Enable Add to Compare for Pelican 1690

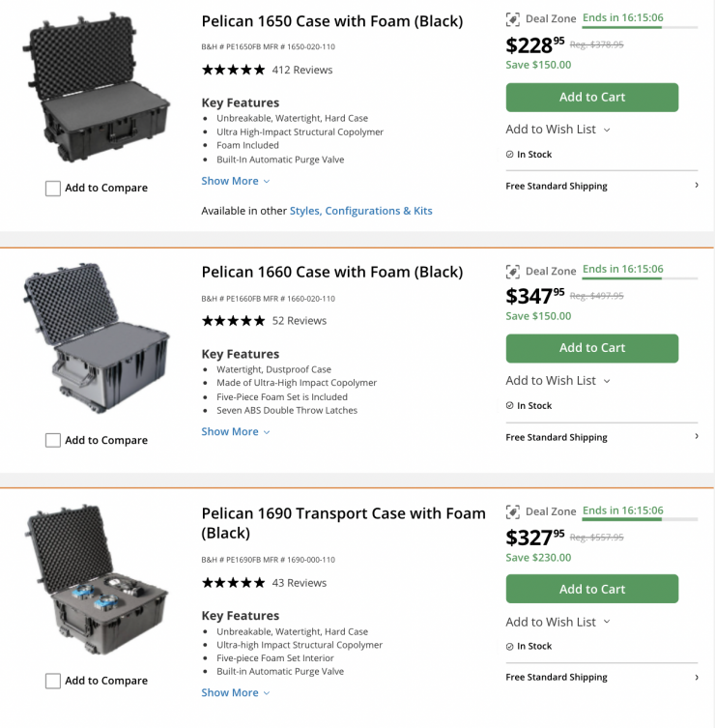[x=53, y=682]
